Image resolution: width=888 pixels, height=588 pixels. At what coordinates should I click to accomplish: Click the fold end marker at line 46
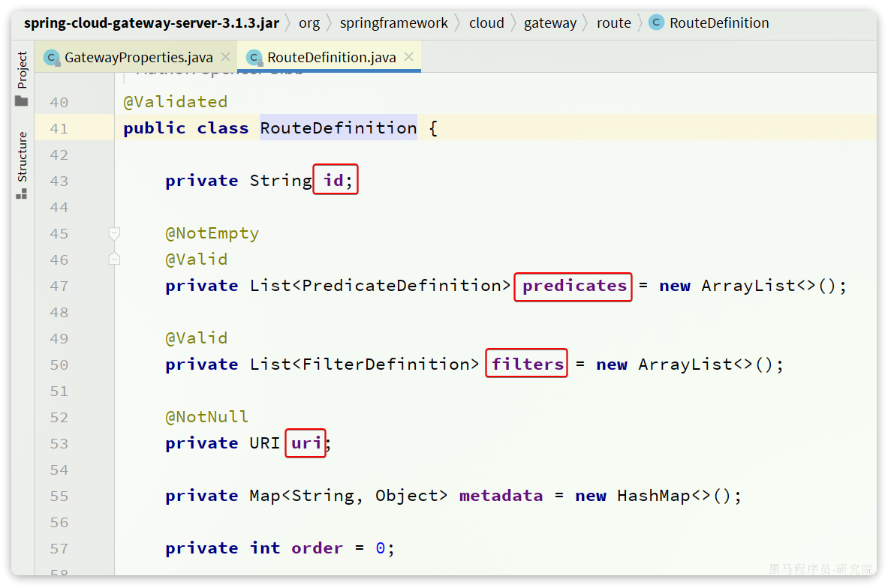114,259
